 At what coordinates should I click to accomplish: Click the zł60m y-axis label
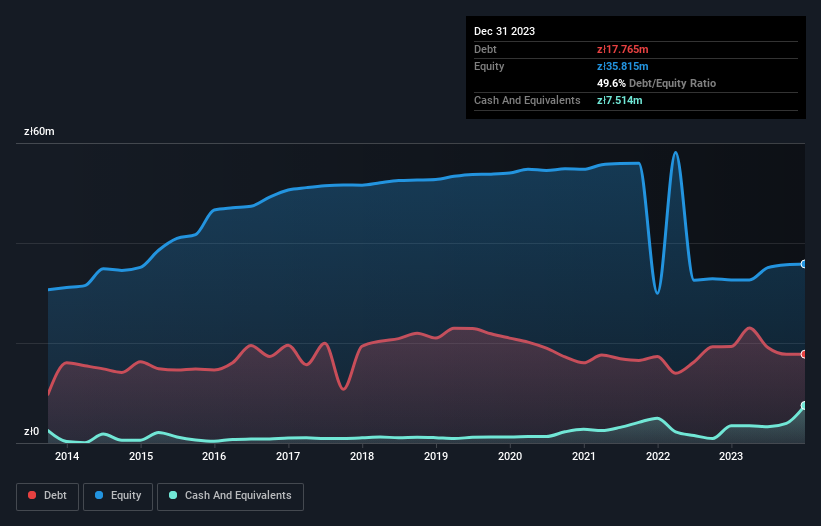[39, 131]
